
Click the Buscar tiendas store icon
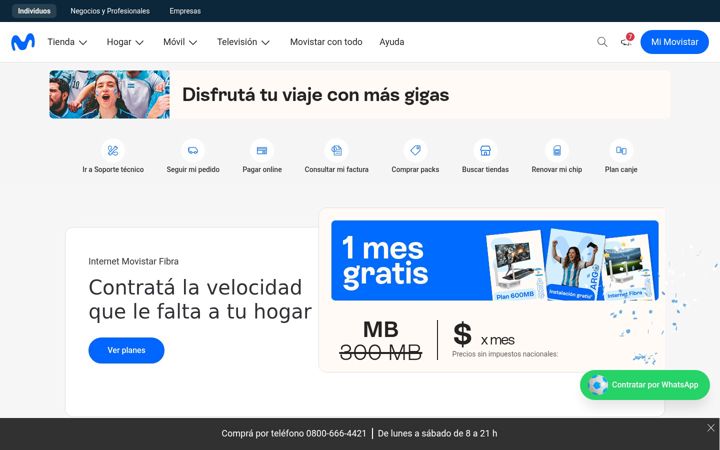click(x=485, y=150)
